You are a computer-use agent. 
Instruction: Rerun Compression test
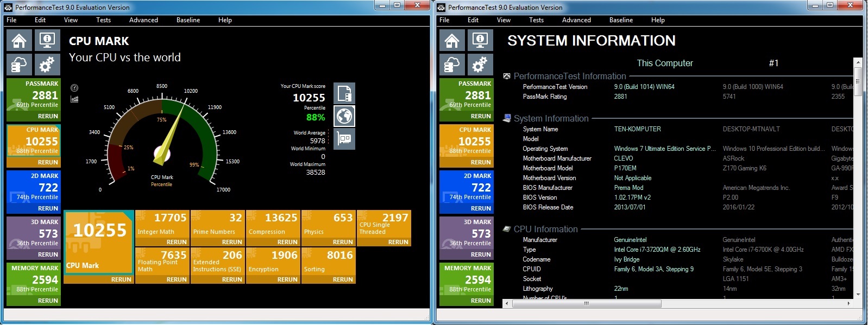[287, 242]
